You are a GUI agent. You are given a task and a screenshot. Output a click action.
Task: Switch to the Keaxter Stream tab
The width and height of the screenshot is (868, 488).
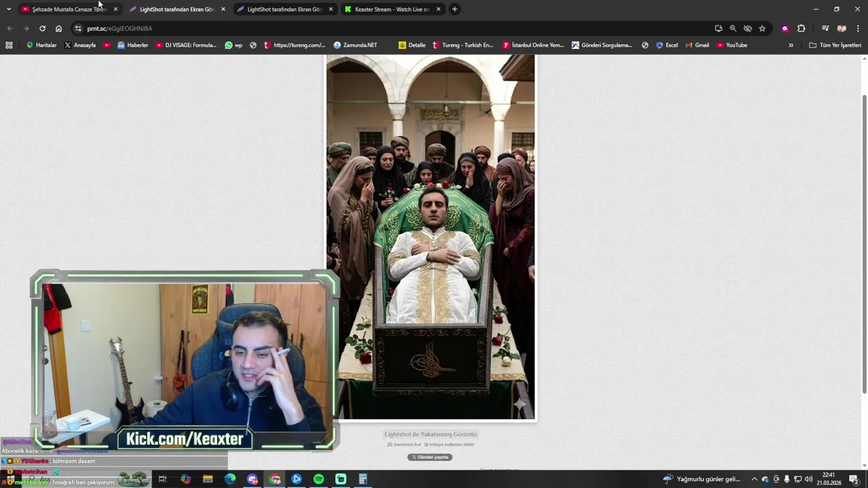[392, 9]
